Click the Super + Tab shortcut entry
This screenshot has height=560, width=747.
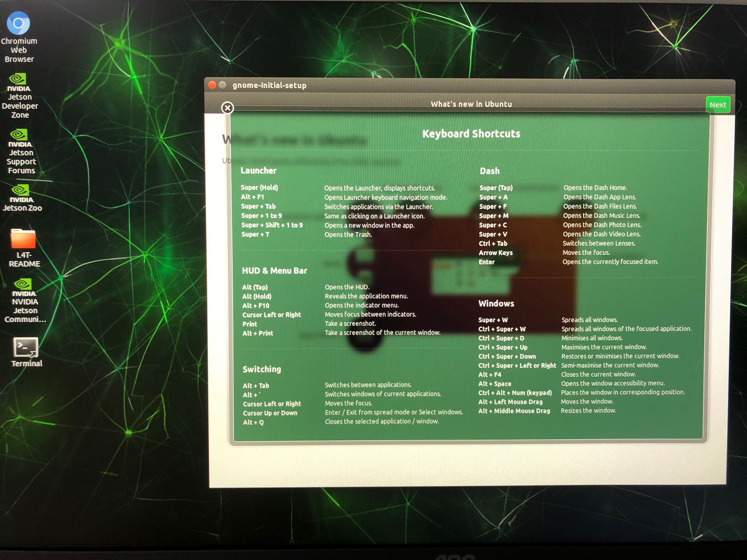click(x=258, y=206)
